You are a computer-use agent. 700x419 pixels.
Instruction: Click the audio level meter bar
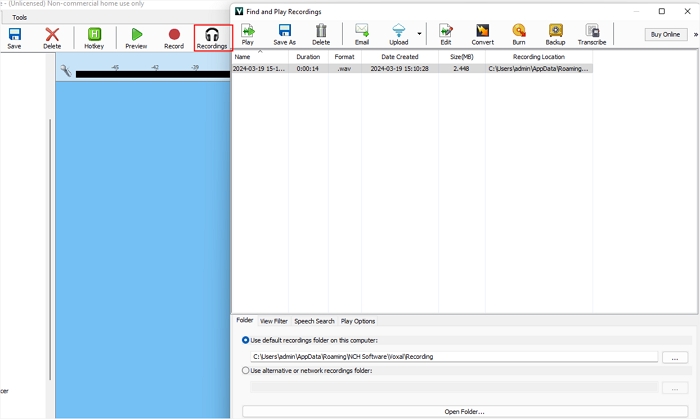tap(150, 75)
